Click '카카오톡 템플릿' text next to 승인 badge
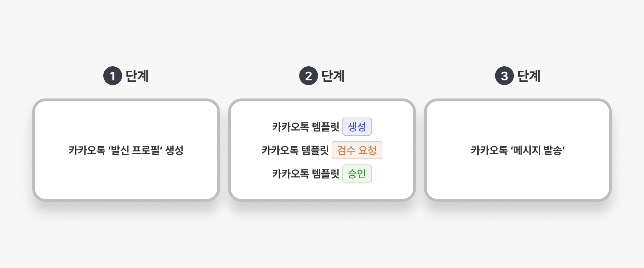This screenshot has height=268, width=644. click(306, 174)
